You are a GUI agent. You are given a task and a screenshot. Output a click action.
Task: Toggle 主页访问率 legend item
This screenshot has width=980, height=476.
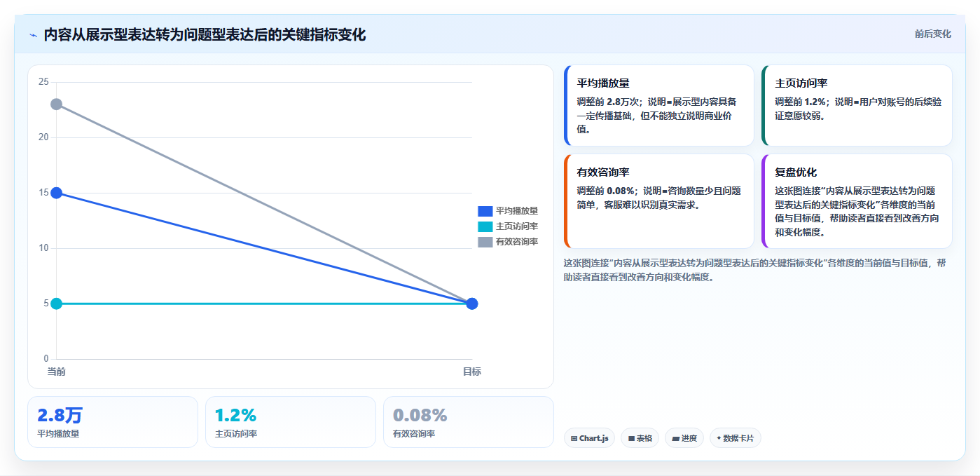508,226
